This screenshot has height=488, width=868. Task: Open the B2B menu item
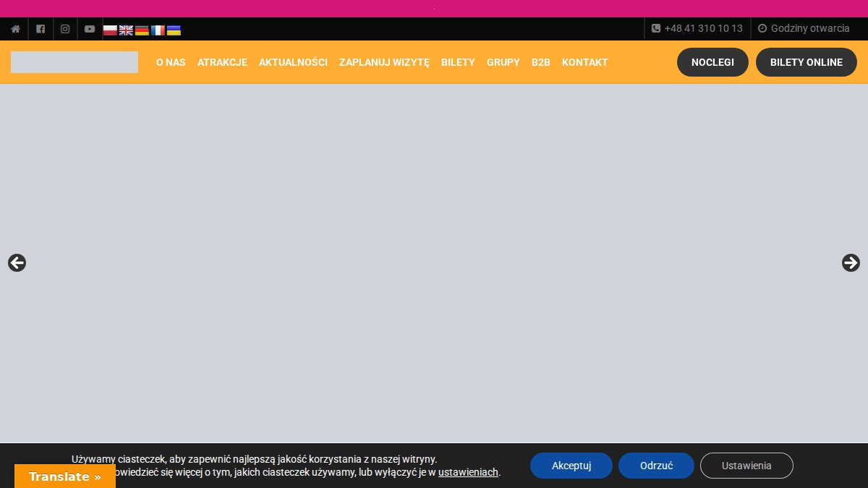541,62
